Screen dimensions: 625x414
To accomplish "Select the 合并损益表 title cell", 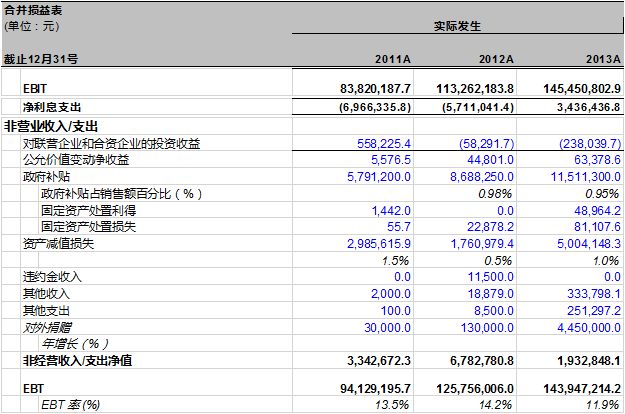I will tap(28, 8).
